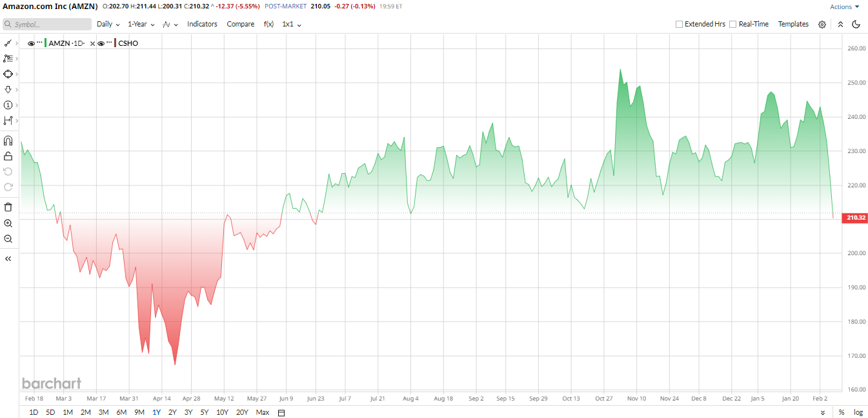Expand the measurement tool options arrow
868x418 pixels.
coord(17,120)
